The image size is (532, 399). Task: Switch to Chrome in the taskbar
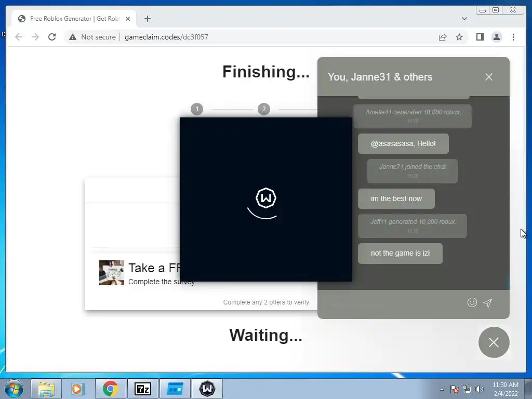(x=110, y=389)
